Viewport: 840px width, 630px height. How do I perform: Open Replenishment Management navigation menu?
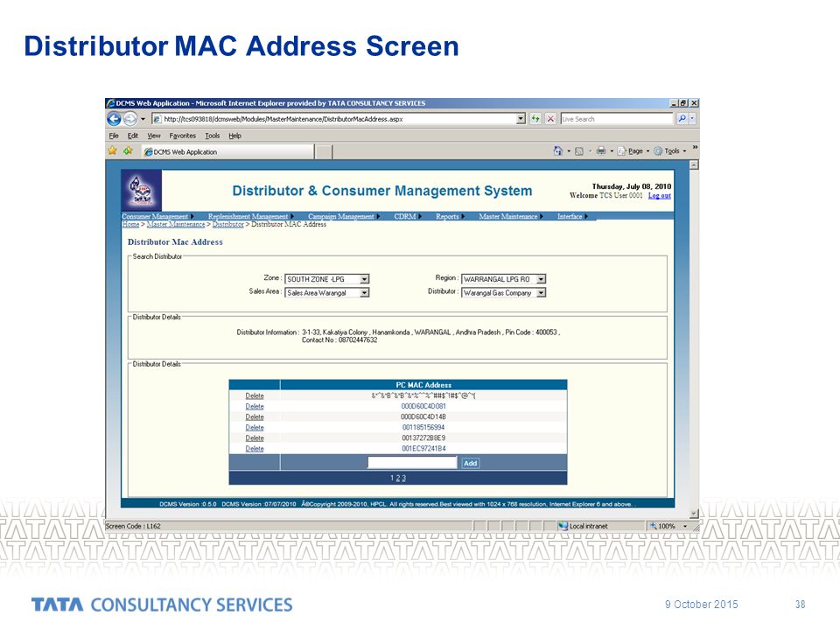(251, 216)
